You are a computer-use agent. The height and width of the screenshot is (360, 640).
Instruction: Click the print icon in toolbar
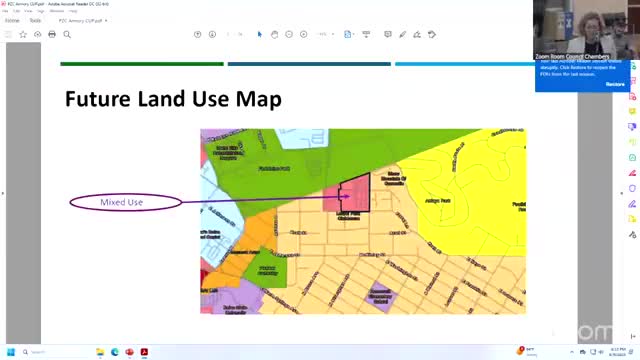52,34
